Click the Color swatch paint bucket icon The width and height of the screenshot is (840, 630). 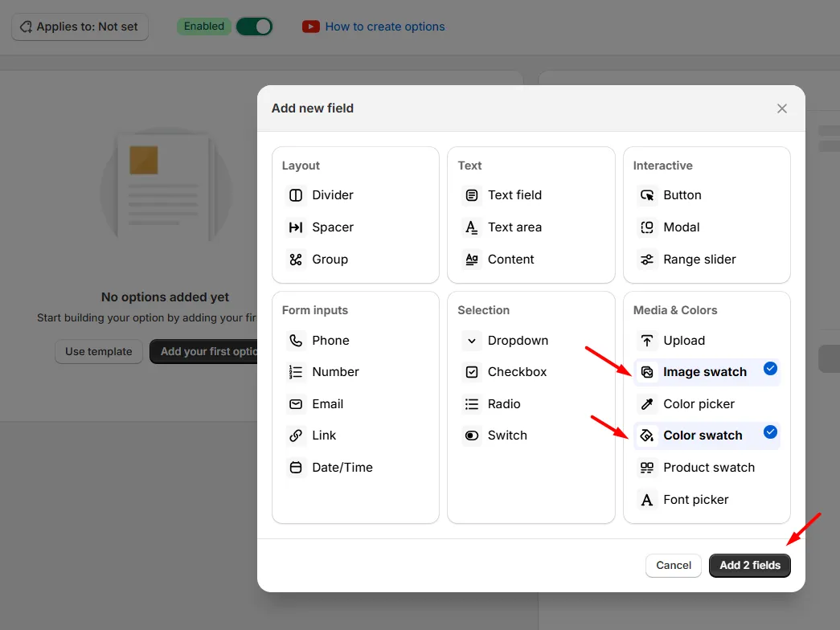click(x=647, y=436)
